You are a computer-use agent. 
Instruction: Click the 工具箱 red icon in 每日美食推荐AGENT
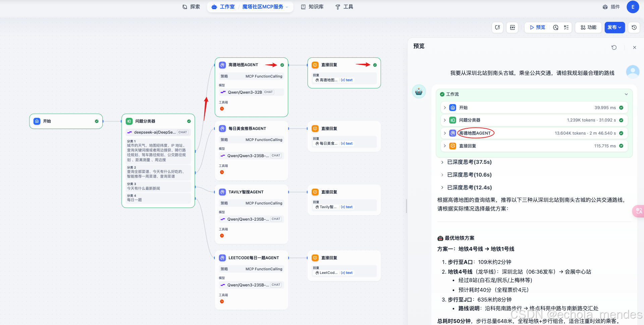tap(222, 172)
